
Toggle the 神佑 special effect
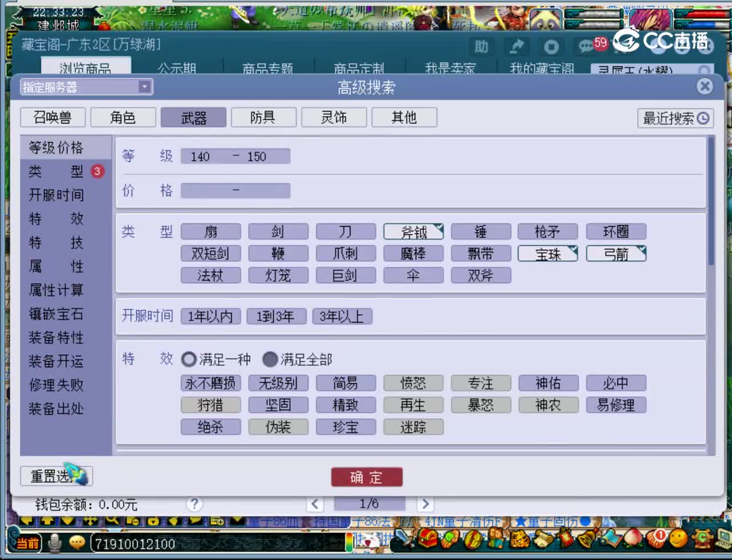pos(548,383)
